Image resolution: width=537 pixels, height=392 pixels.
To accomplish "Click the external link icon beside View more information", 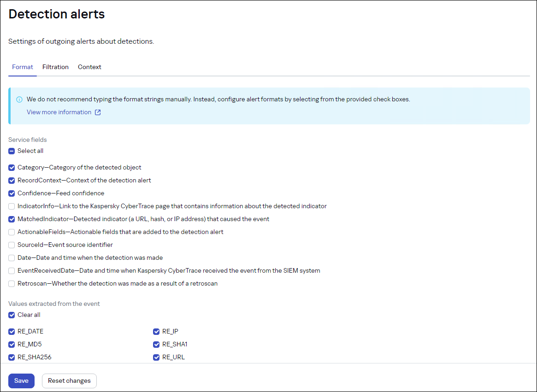I will 97,112.
